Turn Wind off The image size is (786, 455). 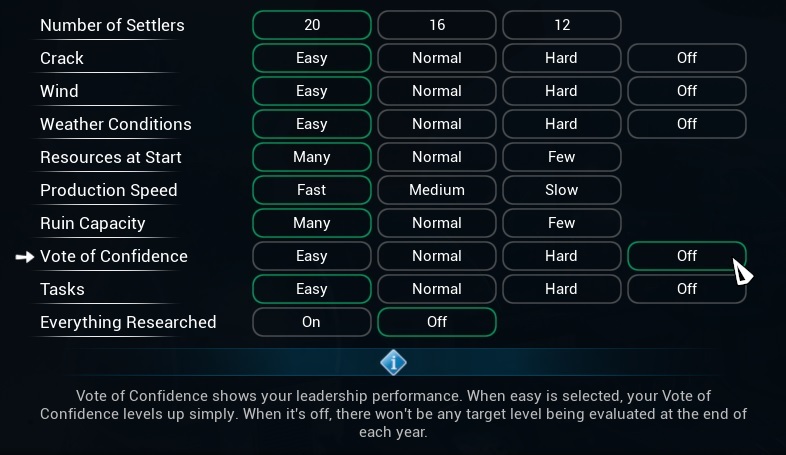point(687,91)
